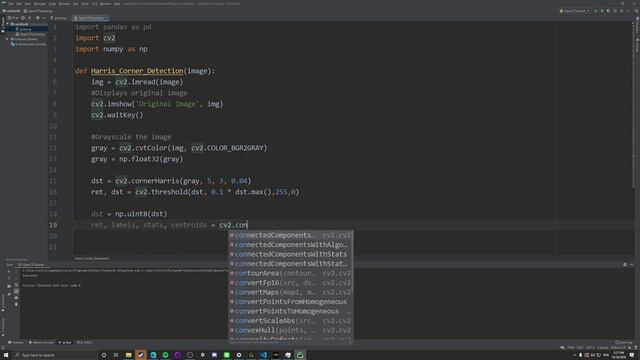Hide the Project tool window
640x360 pixels.
(44, 18)
